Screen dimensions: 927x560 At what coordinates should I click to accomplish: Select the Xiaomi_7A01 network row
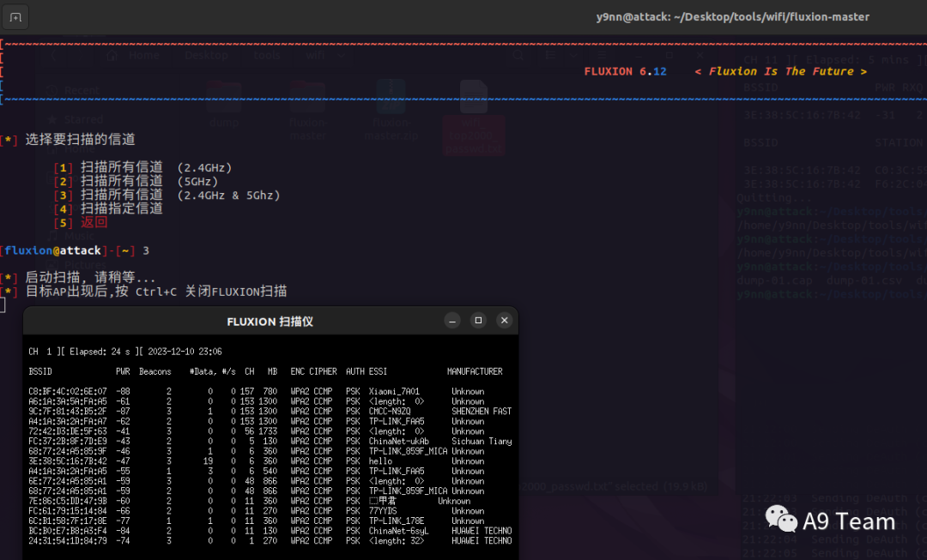pyautogui.click(x=270, y=392)
